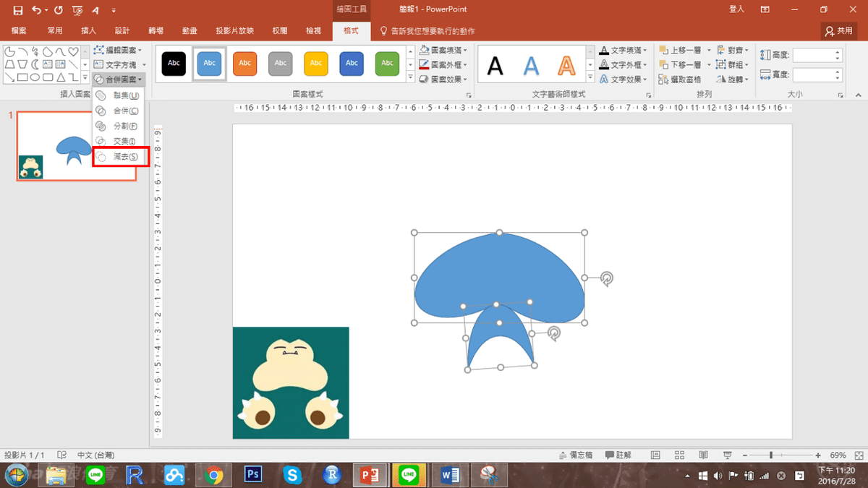Switch to the 檢視 (View) tab
Viewport: 868px width, 488px height.
point(313,31)
